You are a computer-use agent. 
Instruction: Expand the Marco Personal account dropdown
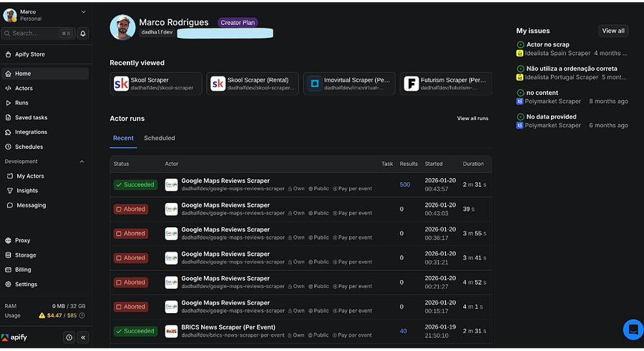coord(84,12)
